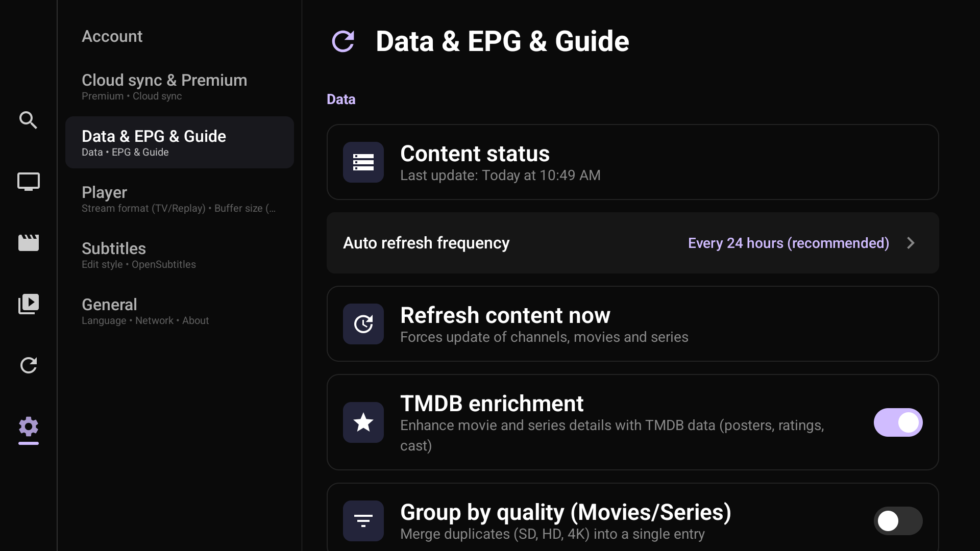Click the circular refresh icon on Refresh content card
980x551 pixels.
pyautogui.click(x=363, y=324)
